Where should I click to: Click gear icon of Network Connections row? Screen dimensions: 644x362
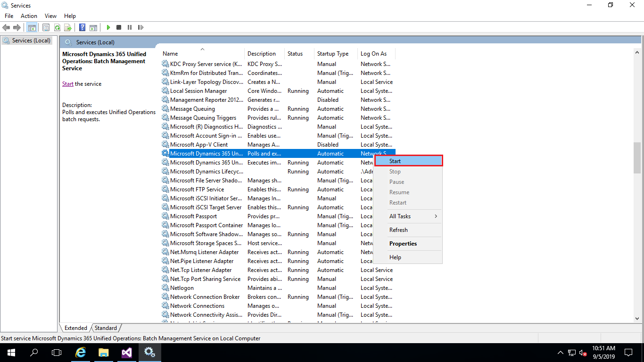tap(165, 306)
